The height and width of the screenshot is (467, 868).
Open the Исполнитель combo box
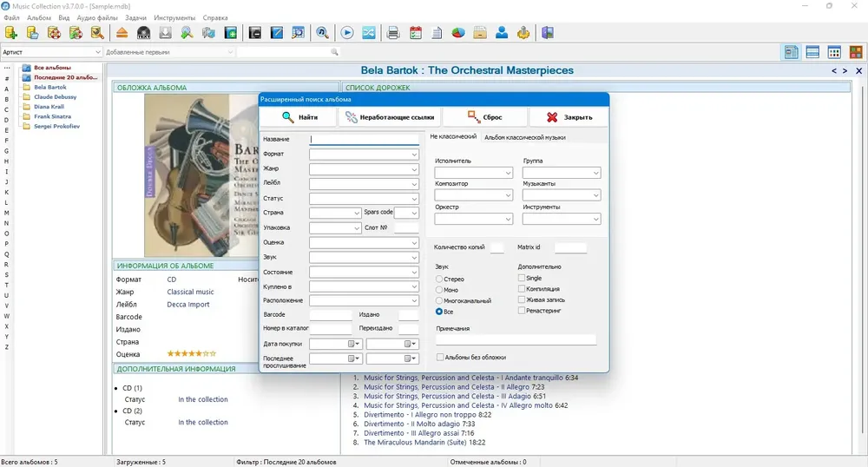[473, 173]
